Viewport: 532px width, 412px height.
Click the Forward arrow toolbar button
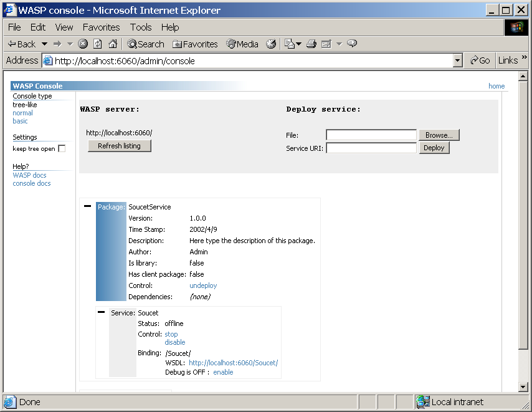pyautogui.click(x=57, y=44)
